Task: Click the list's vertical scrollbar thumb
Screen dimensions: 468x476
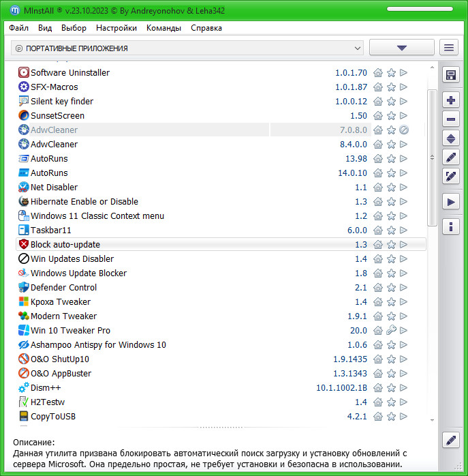Action: pyautogui.click(x=431, y=157)
